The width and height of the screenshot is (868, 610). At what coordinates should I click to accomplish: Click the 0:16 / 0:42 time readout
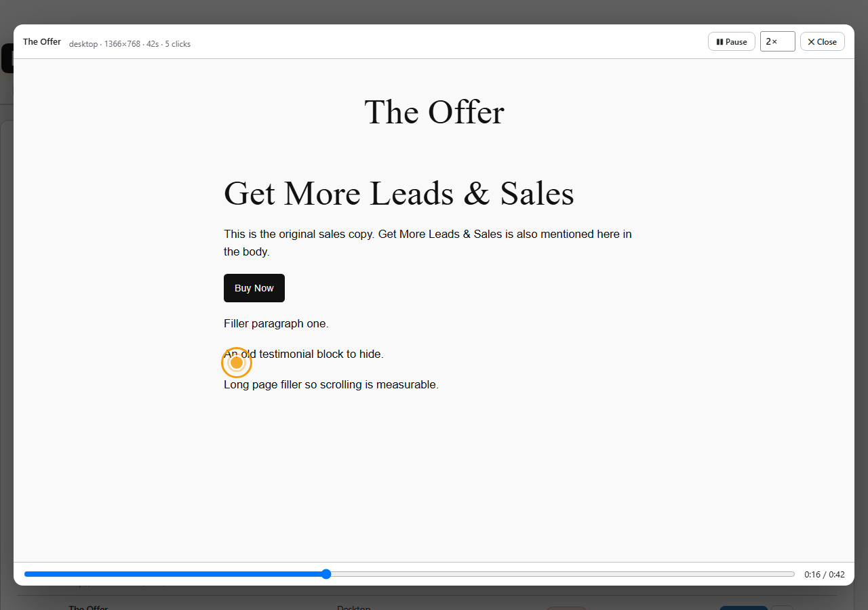pyautogui.click(x=825, y=575)
